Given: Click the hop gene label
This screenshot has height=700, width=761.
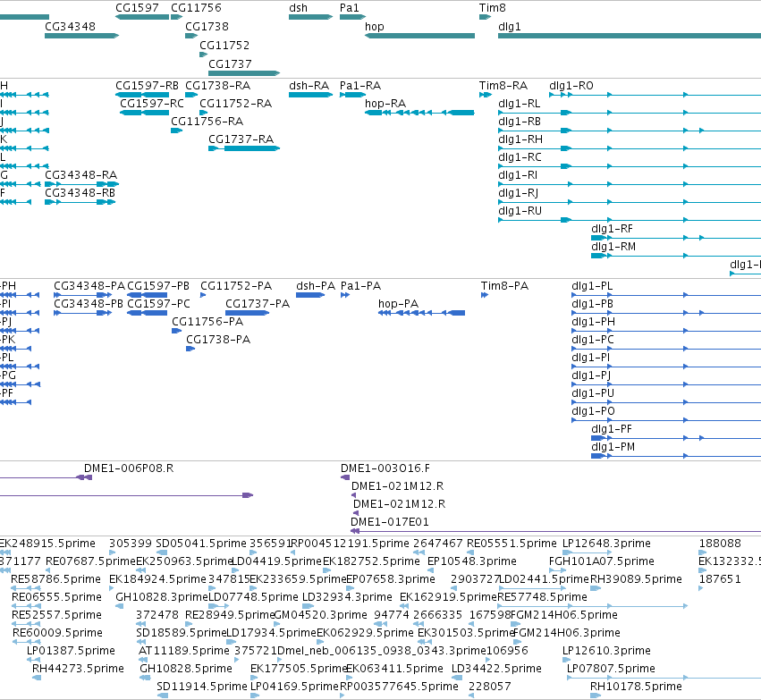Looking at the screenshot, I should click(x=374, y=26).
